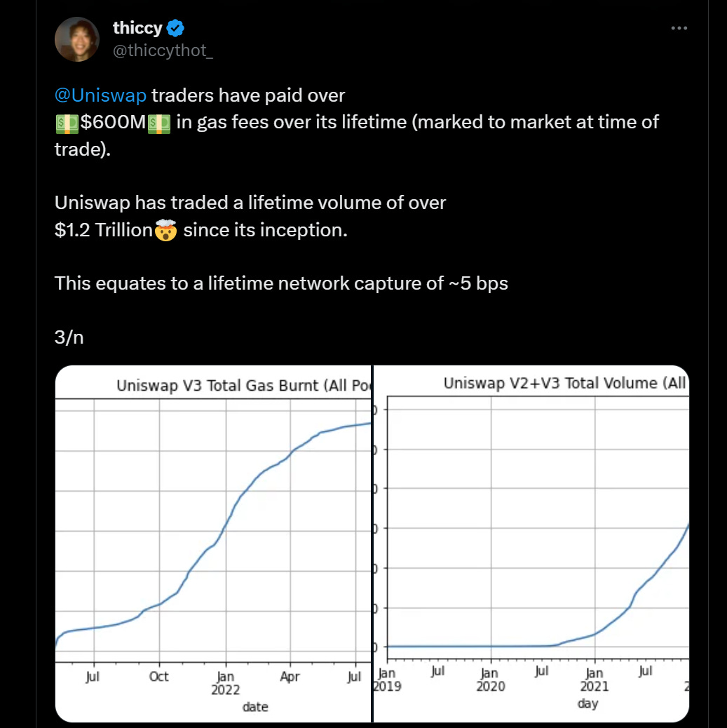Click the Jan 2021 label on volume chart
Screen dimensions: 727x728
point(594,679)
